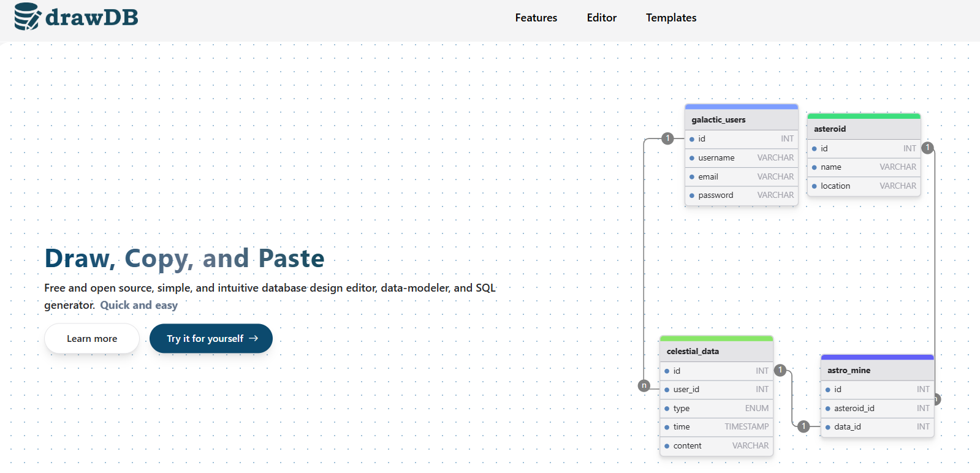Click the '1' marker beside astro_mine data_id
The height and width of the screenshot is (473, 980).
point(803,426)
